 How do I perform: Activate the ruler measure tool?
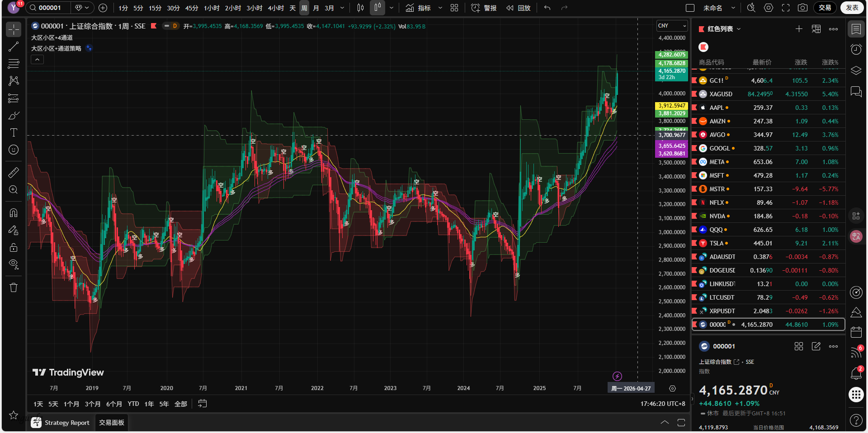[14, 172]
